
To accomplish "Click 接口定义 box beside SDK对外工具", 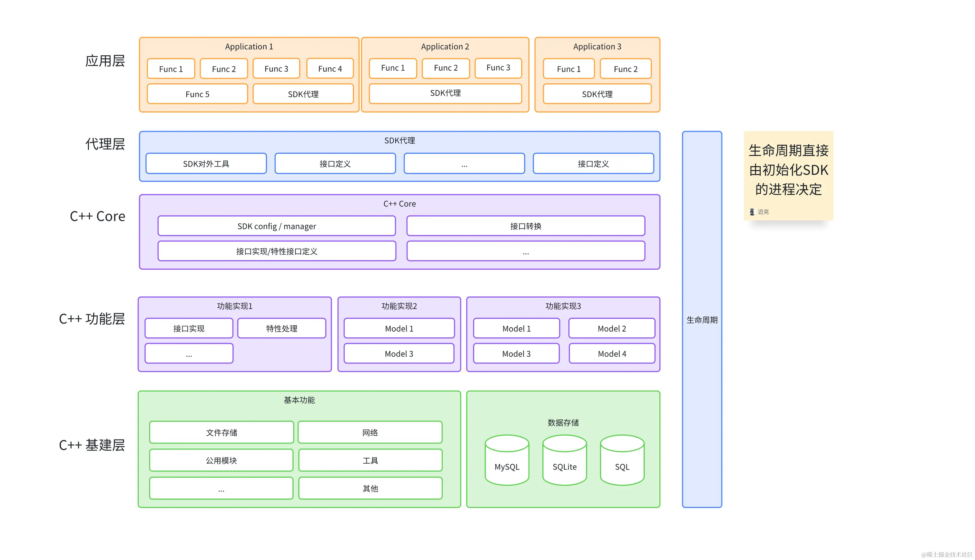I will point(335,164).
